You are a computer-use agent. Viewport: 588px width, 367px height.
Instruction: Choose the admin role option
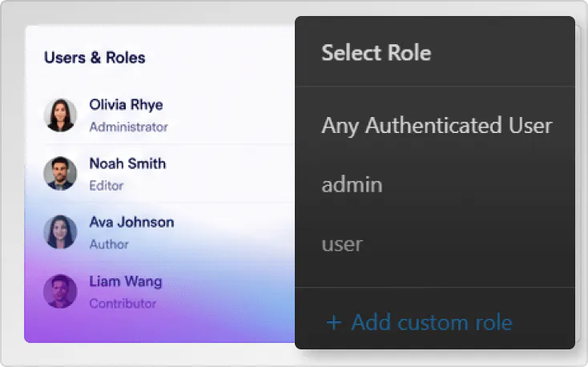pos(352,184)
